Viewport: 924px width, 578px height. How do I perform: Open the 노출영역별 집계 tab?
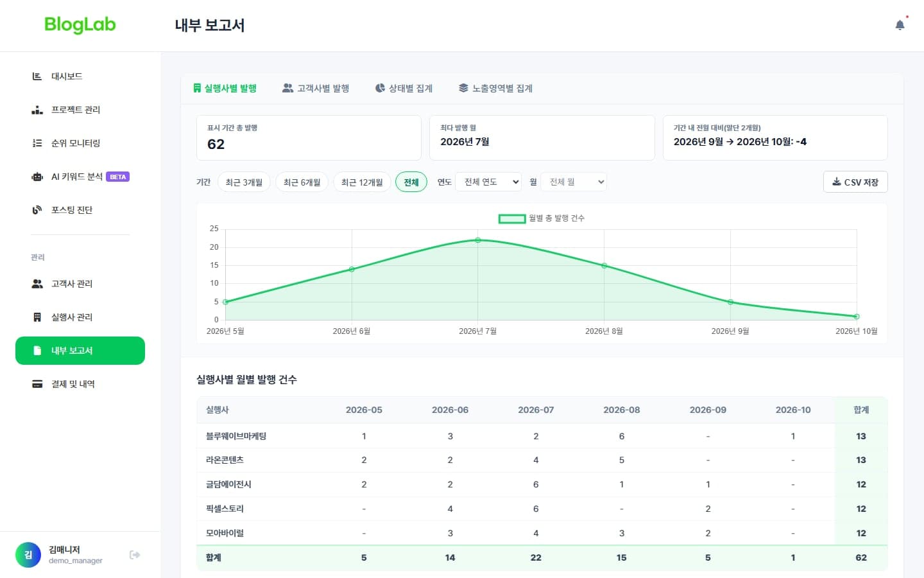pos(495,88)
